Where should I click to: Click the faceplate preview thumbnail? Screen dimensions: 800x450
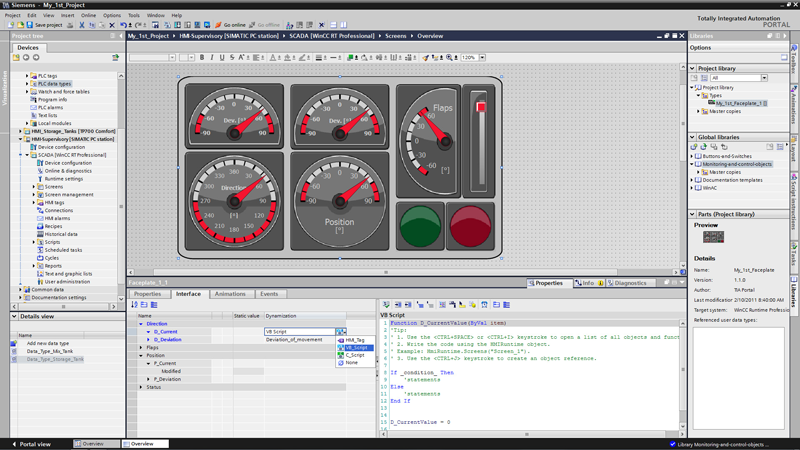click(713, 237)
